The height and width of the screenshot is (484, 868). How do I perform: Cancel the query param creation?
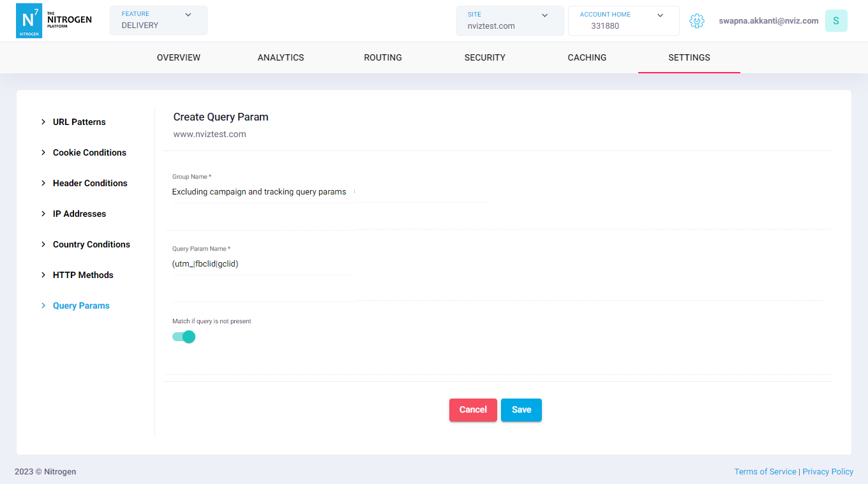point(473,410)
